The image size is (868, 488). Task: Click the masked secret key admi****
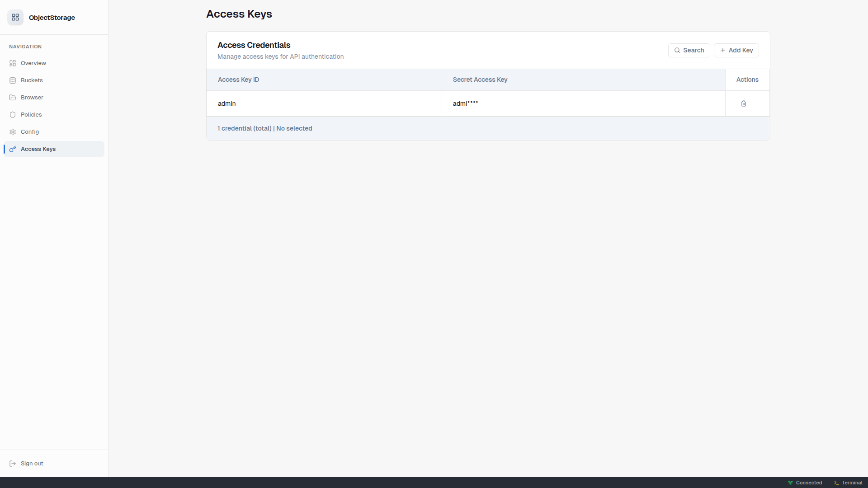465,103
